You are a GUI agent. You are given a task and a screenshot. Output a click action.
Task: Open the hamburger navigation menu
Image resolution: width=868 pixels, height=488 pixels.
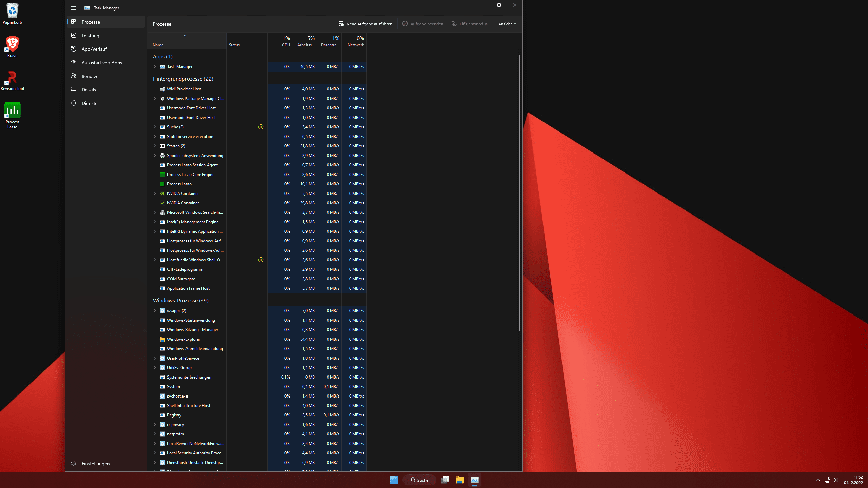pos(74,8)
